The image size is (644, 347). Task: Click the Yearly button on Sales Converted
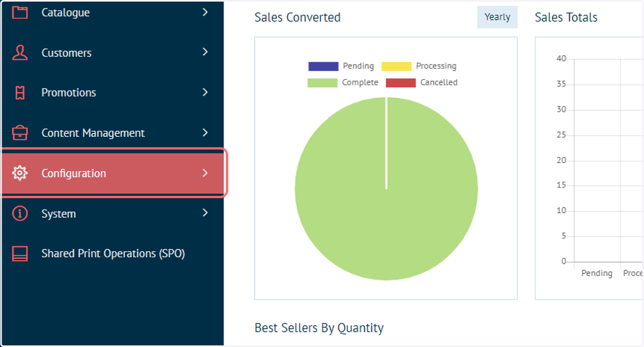pos(497,17)
